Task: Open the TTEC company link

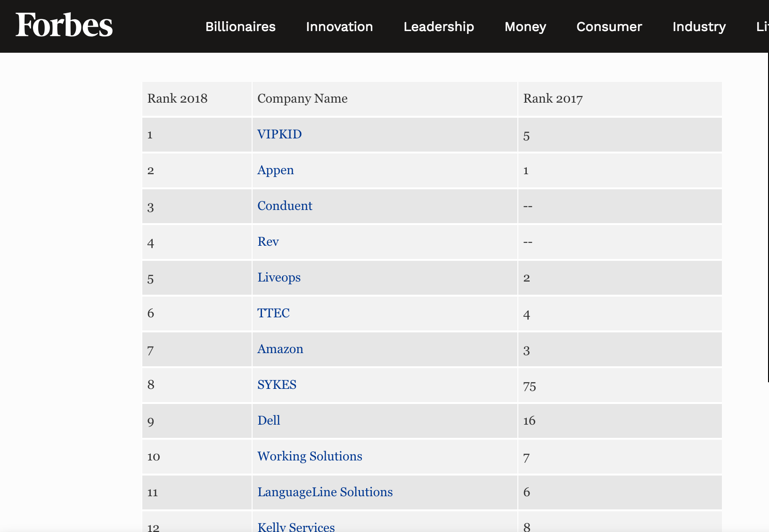Action: pyautogui.click(x=273, y=313)
